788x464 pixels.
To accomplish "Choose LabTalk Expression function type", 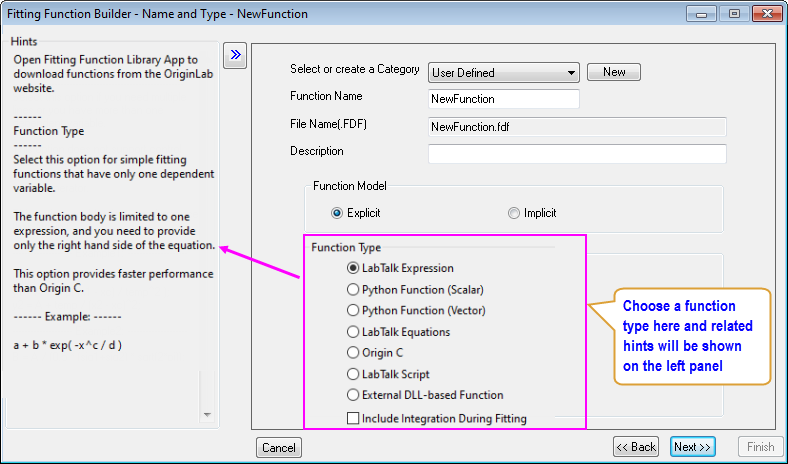I will click(352, 268).
